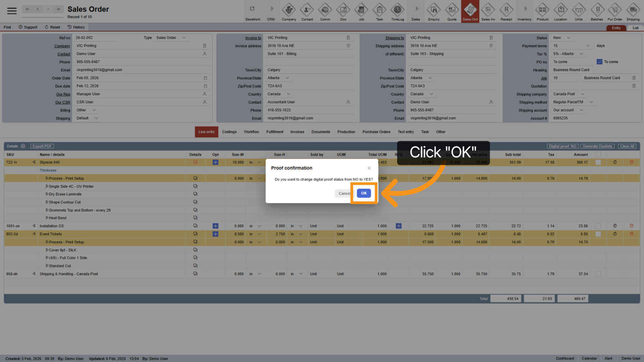The width and height of the screenshot is (644, 362).
Task: Click the hamburger menu icon
Action: [x=12, y=11]
